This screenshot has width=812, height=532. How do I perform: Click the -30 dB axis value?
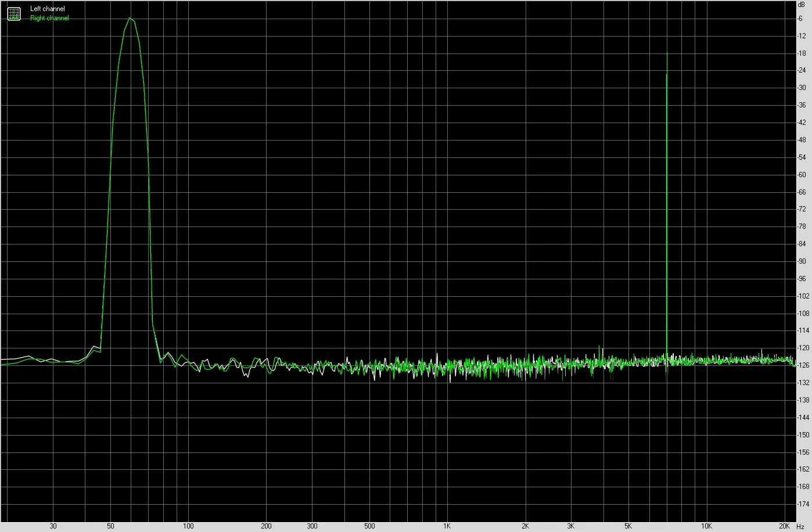click(802, 88)
